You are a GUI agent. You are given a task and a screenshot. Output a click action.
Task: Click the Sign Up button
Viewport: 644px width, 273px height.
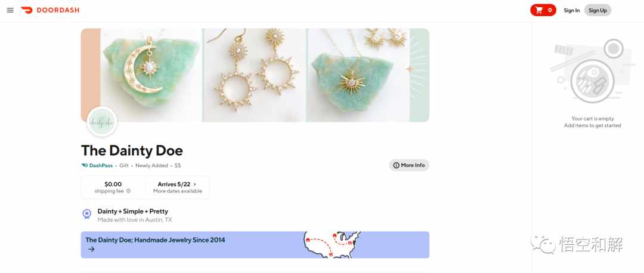click(x=597, y=10)
